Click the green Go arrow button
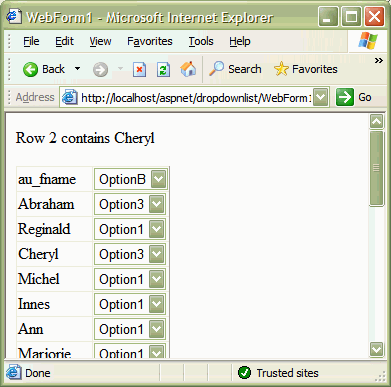This screenshot has width=391, height=387. (345, 97)
